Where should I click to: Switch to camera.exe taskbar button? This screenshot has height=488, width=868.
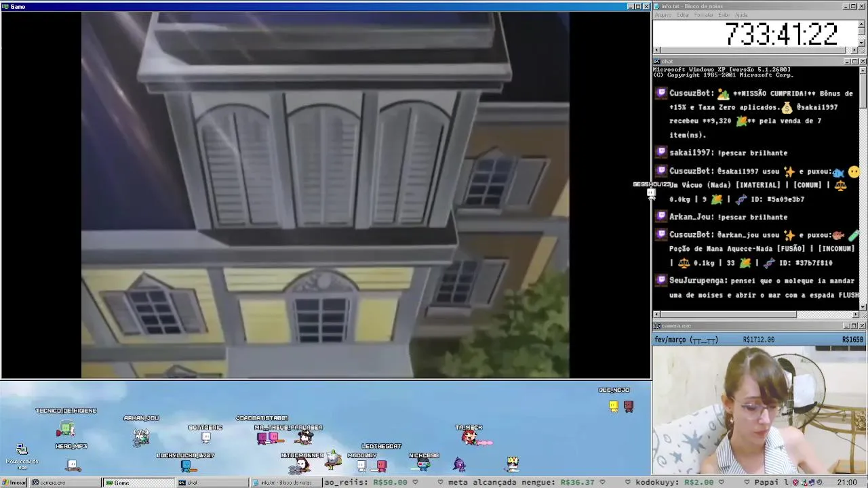coord(65,483)
